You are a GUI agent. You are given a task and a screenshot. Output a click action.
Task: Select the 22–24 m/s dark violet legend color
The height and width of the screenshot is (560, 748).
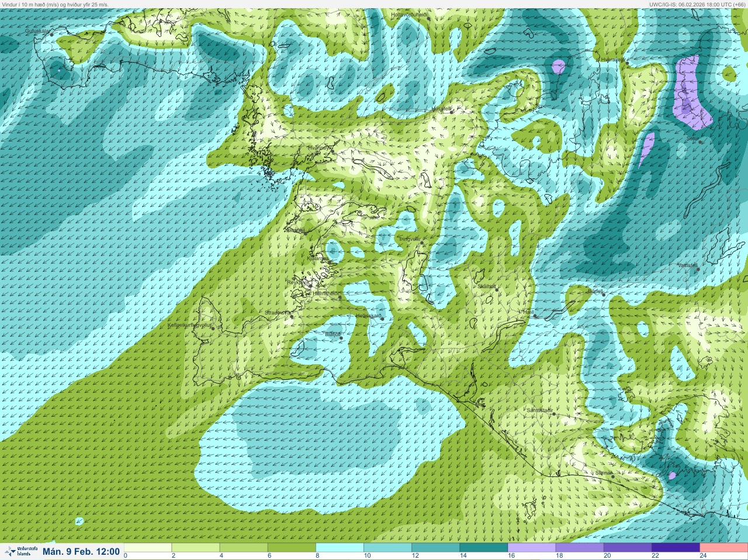click(x=676, y=548)
